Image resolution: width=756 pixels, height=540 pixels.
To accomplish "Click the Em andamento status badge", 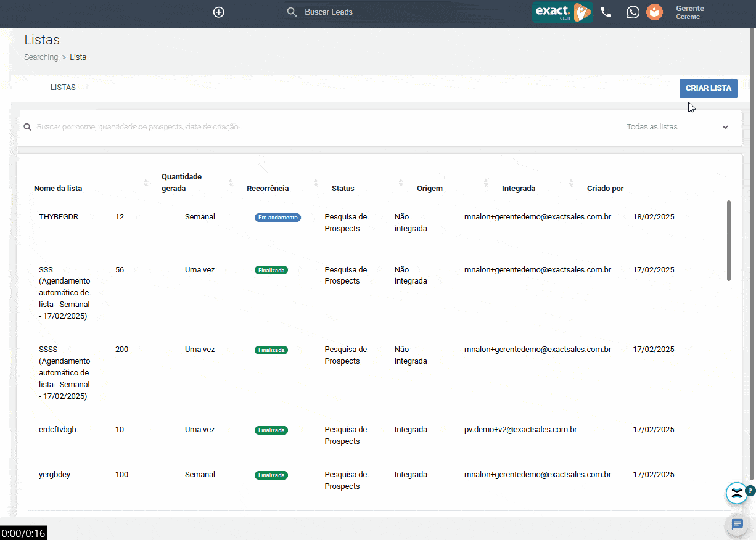I will pos(277,218).
